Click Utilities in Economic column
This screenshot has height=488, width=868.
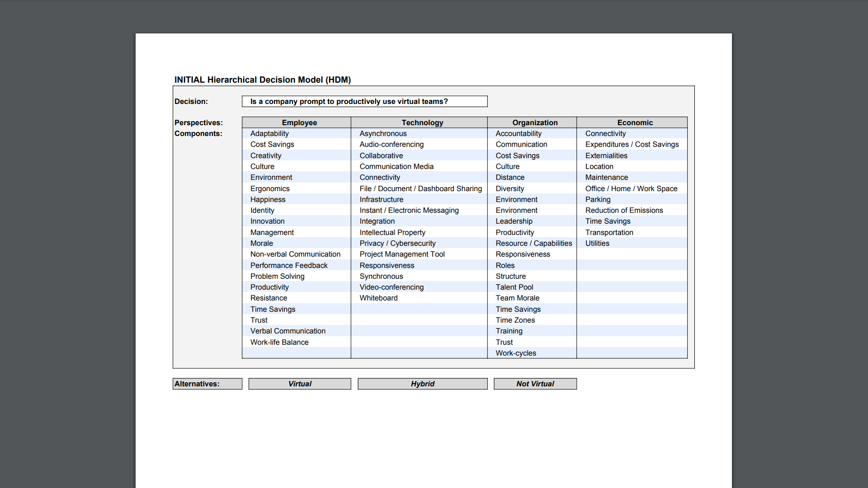click(x=597, y=243)
